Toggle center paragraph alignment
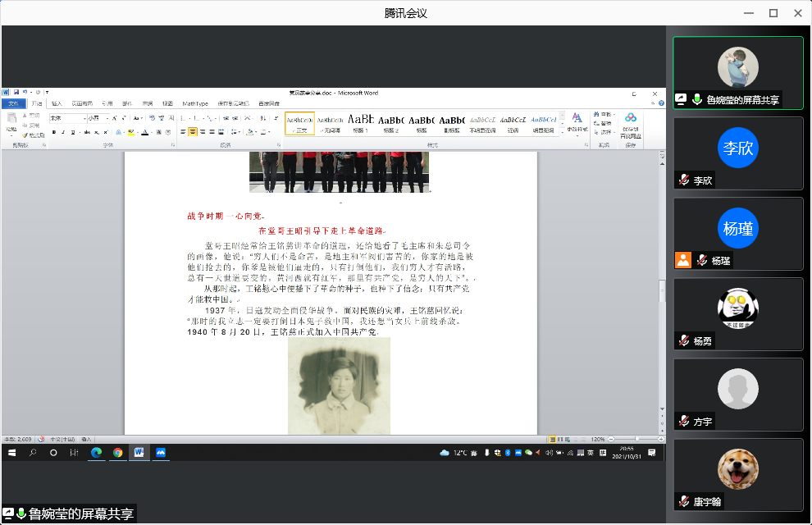The height and width of the screenshot is (525, 812). [x=193, y=132]
